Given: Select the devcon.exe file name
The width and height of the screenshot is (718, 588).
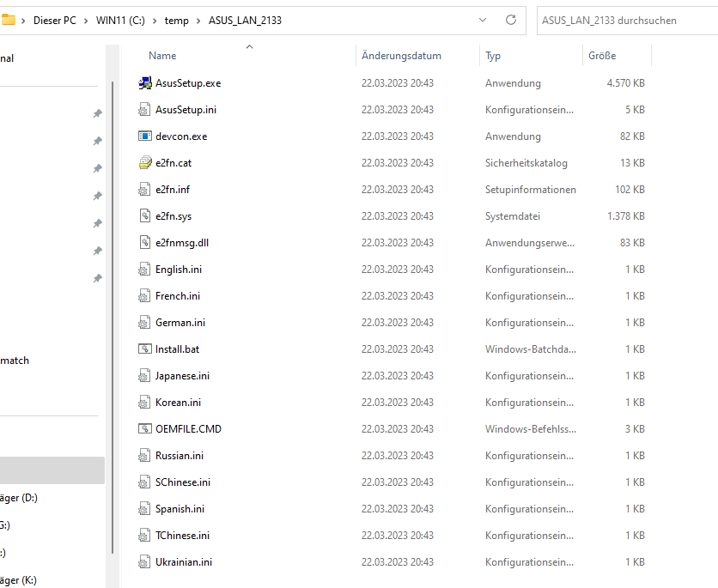Looking at the screenshot, I should (181, 136).
